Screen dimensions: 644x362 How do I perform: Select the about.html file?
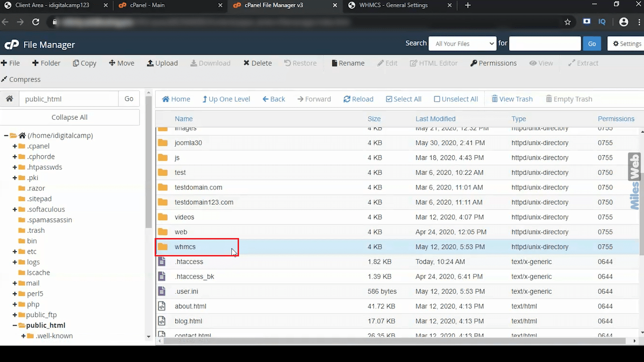(190, 306)
